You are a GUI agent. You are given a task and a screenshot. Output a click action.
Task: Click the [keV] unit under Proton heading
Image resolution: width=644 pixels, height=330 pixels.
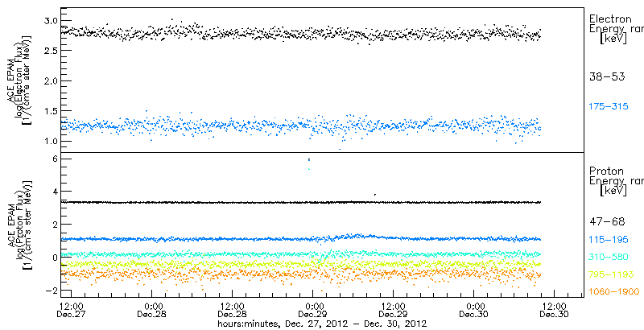tap(613, 192)
